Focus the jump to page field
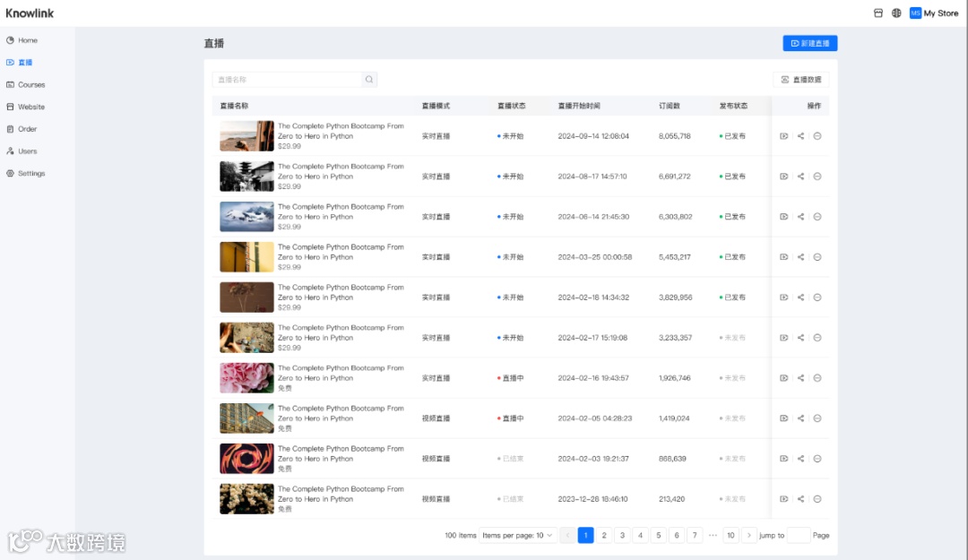Viewport: 968px width, 560px height. [x=799, y=535]
